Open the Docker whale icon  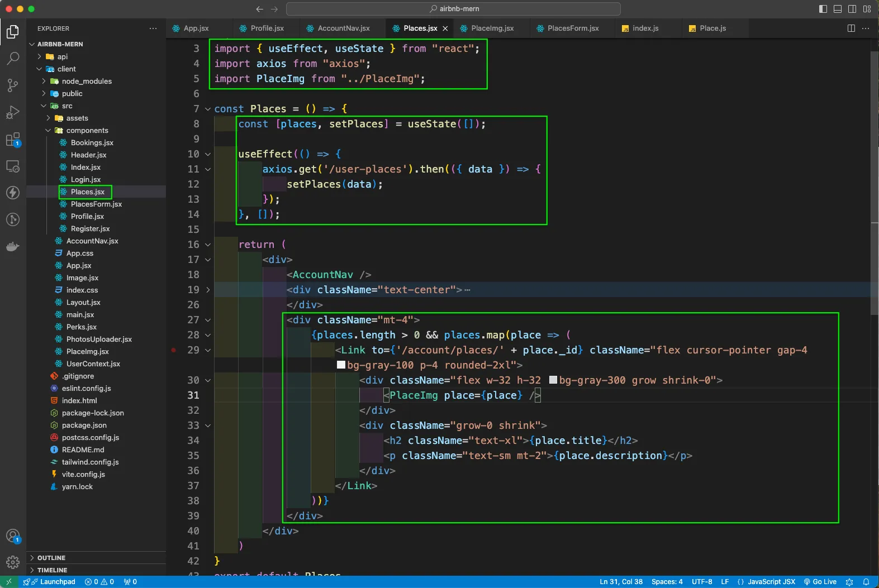(13, 246)
